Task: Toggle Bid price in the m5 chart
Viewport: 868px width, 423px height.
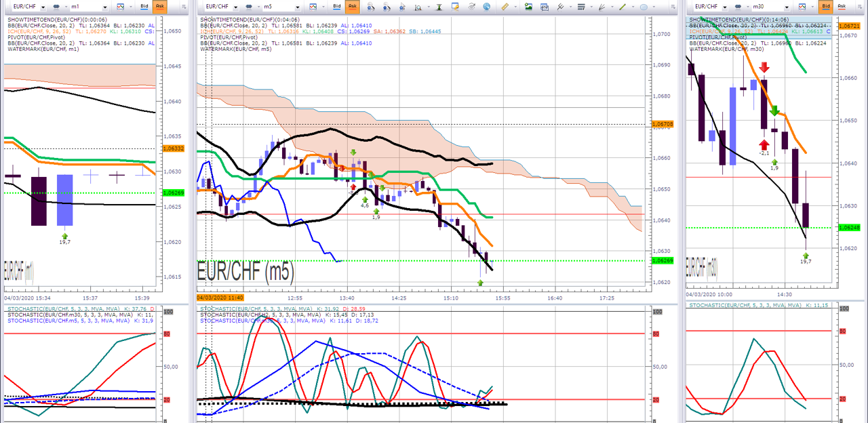Action: click(x=336, y=6)
